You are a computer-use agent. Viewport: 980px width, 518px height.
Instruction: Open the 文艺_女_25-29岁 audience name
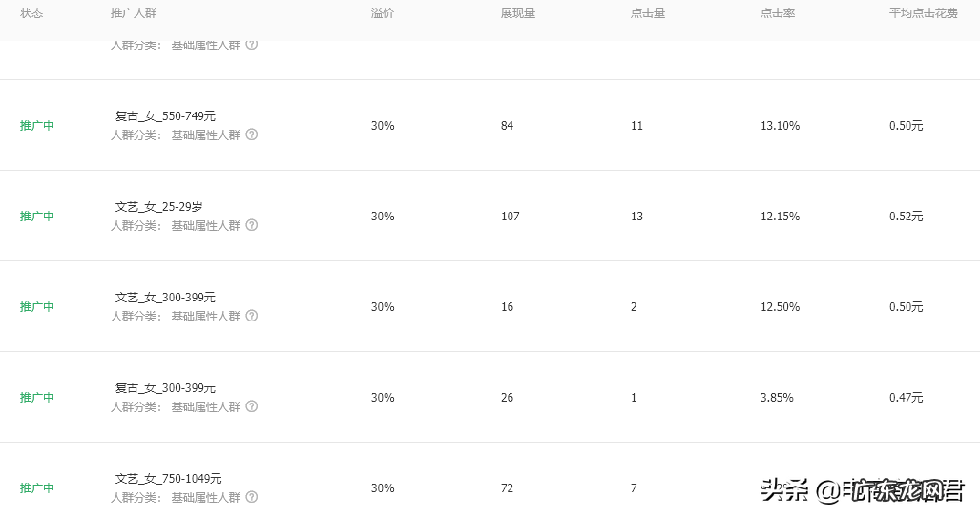(x=158, y=207)
